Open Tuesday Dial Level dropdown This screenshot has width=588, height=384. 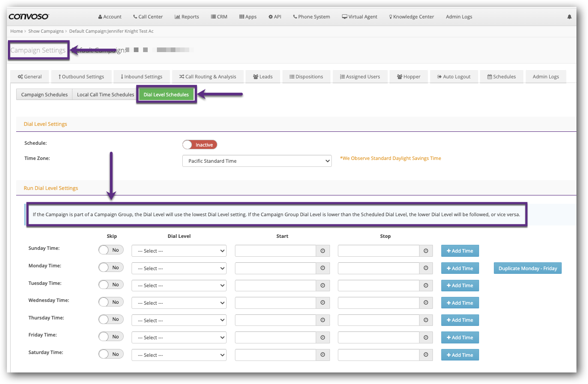click(179, 285)
